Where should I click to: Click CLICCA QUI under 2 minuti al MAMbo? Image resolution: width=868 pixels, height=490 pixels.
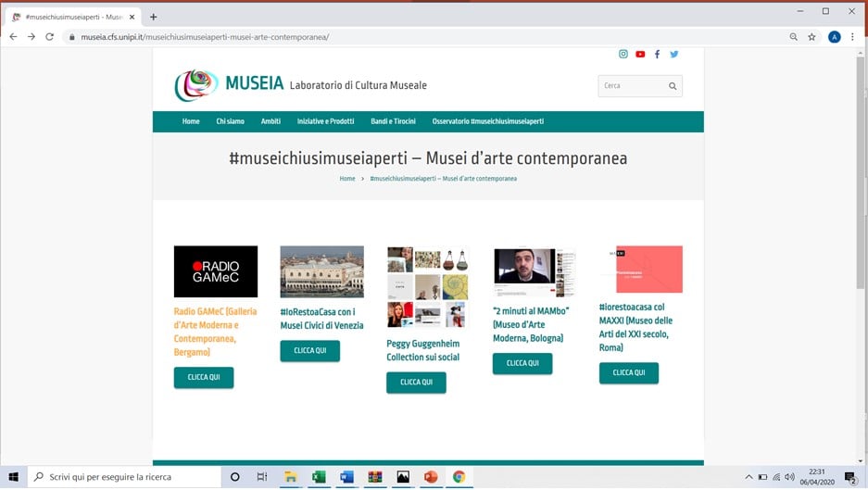[x=522, y=364]
